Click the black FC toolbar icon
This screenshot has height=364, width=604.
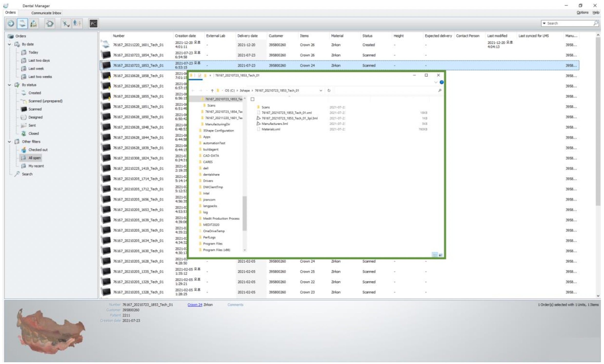[x=94, y=24]
